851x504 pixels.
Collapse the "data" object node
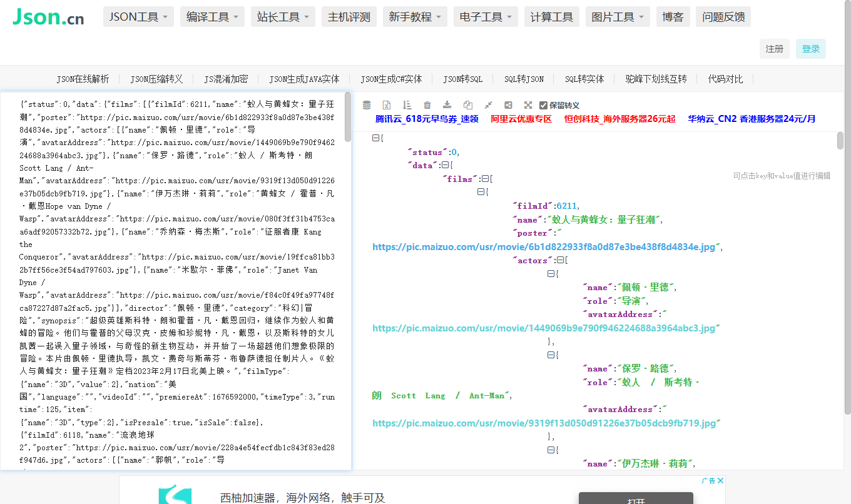pos(445,165)
